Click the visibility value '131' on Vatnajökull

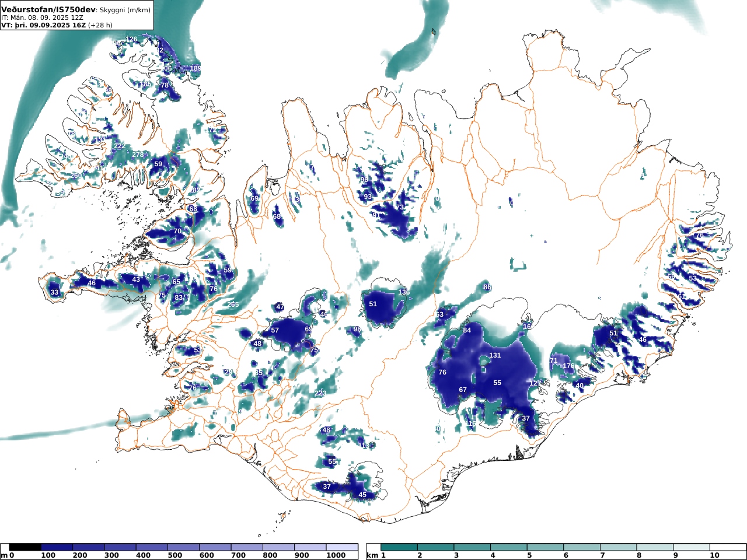pos(495,355)
